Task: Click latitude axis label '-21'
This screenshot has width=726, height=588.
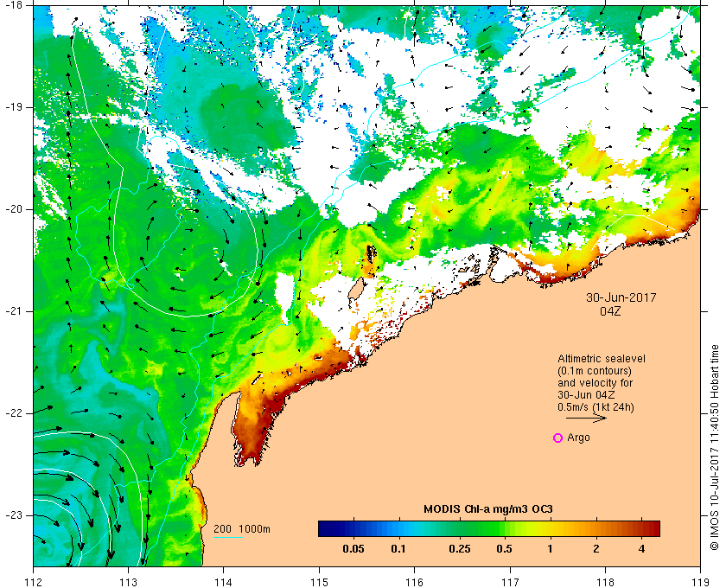Action: tap(12, 311)
